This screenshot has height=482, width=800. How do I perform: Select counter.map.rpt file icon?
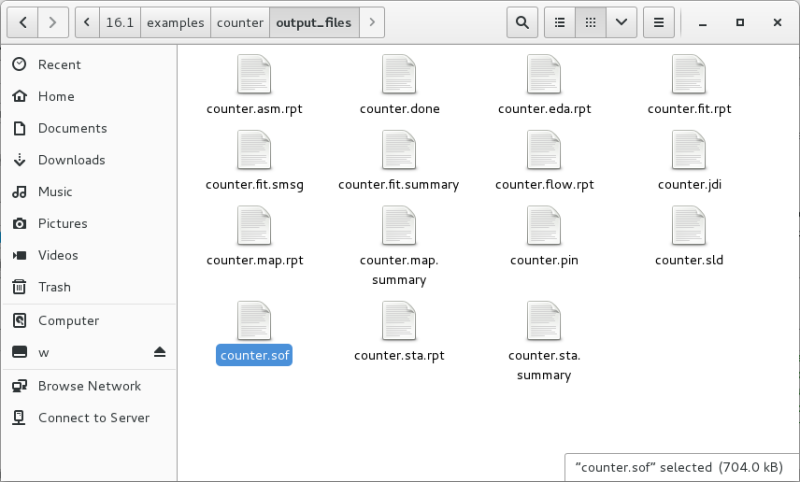(254, 225)
